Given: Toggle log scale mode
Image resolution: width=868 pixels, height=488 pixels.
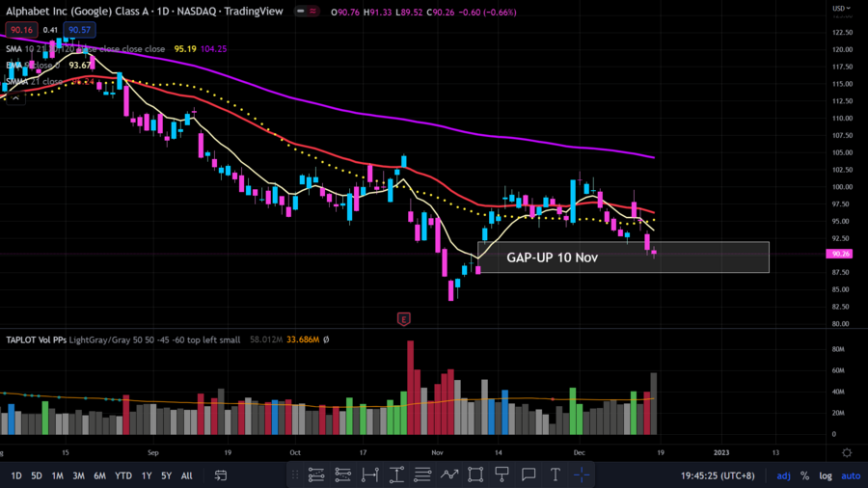Looking at the screenshot, I should pos(826,475).
